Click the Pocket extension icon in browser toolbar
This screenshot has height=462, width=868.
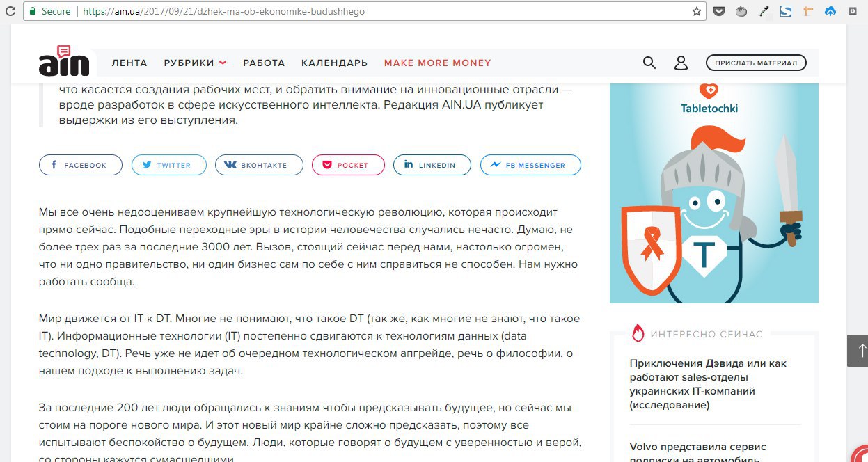point(719,11)
